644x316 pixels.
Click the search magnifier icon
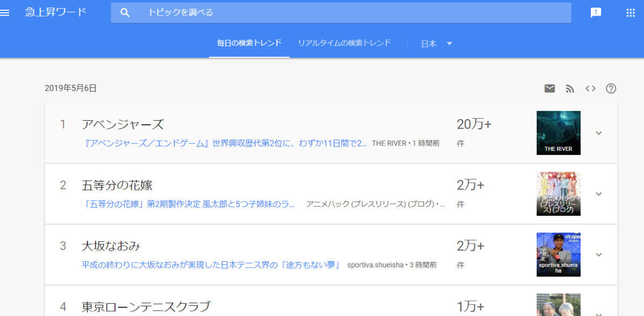coord(125,12)
